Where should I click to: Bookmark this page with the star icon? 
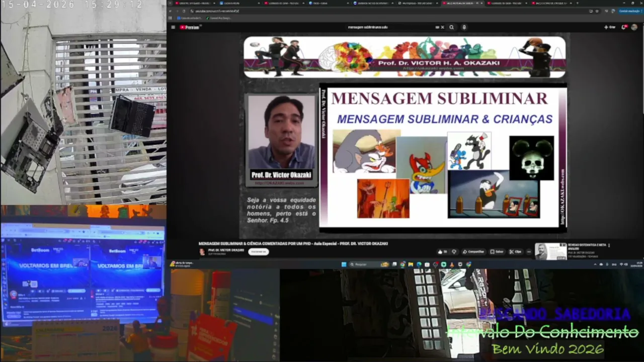[x=597, y=11]
